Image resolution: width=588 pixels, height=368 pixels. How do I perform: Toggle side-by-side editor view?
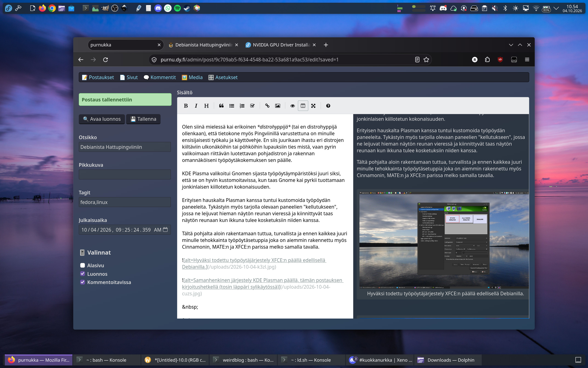click(303, 106)
